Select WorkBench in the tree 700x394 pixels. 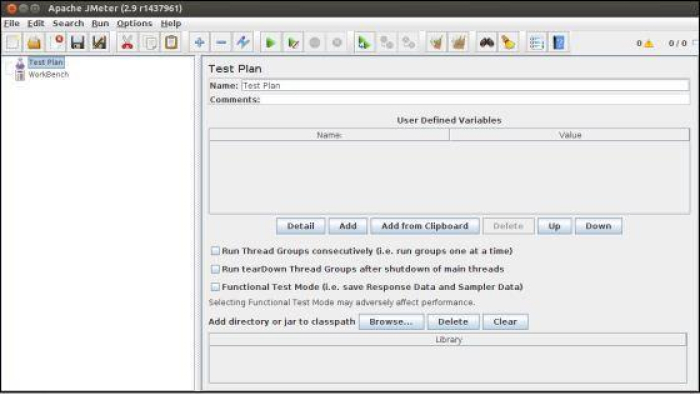49,75
